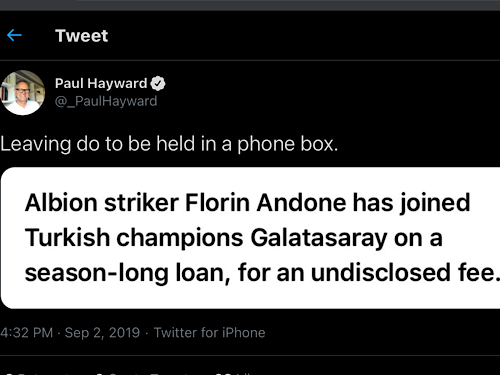500x375 pixels.
Task: Click the Paul Hayward display name
Action: (101, 83)
